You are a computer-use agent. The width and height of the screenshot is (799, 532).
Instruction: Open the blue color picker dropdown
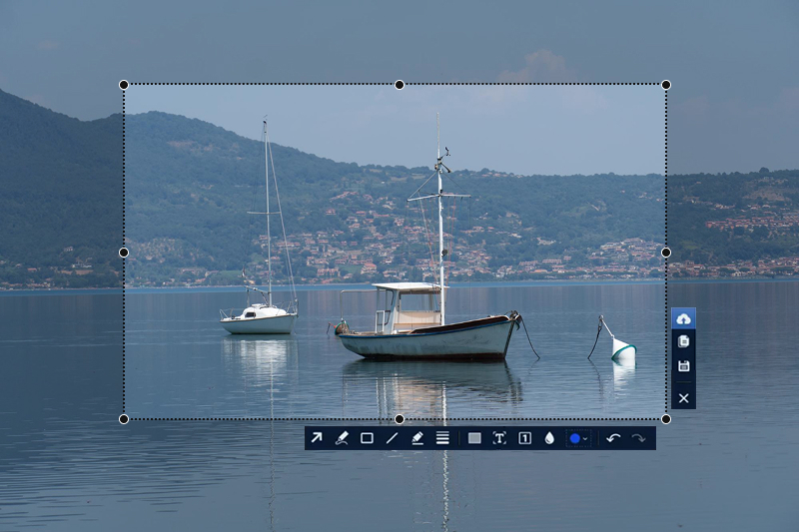(577, 438)
